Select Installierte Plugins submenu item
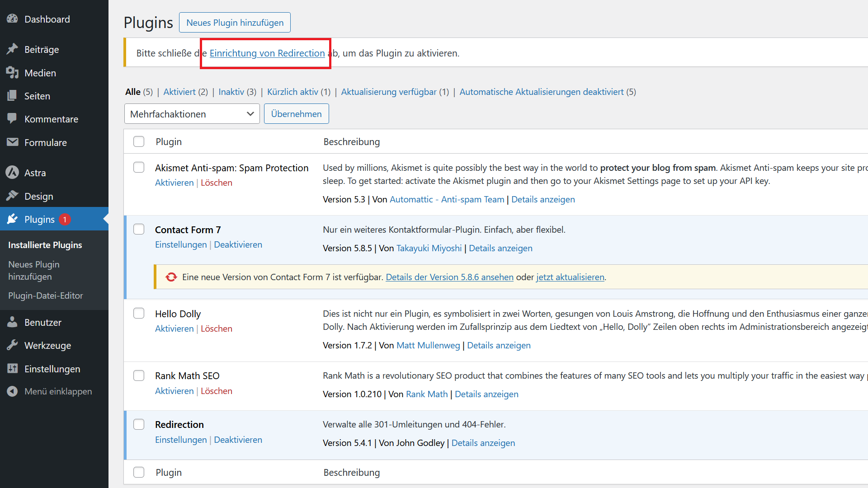The width and height of the screenshot is (868, 488). click(45, 245)
